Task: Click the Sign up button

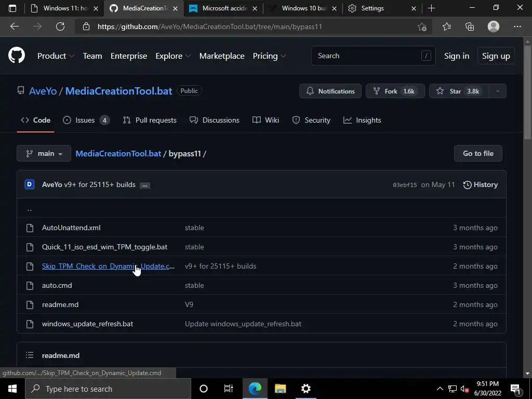Action: click(x=496, y=56)
